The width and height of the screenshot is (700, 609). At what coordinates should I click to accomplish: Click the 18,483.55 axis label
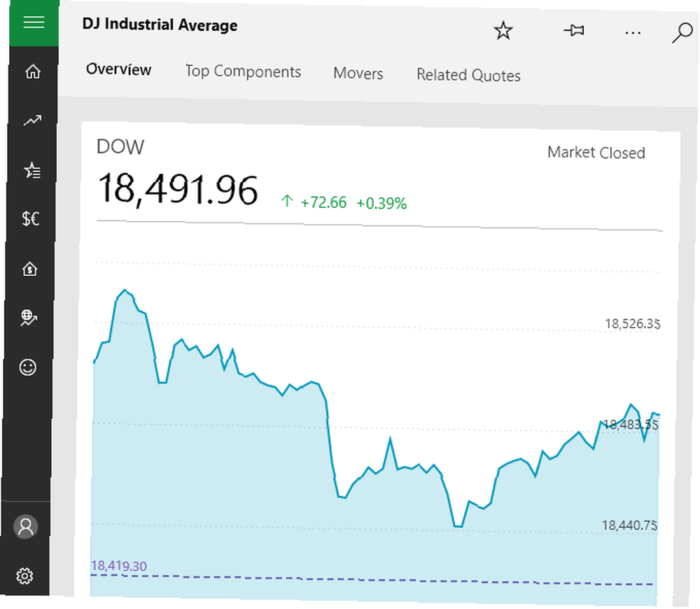(631, 424)
